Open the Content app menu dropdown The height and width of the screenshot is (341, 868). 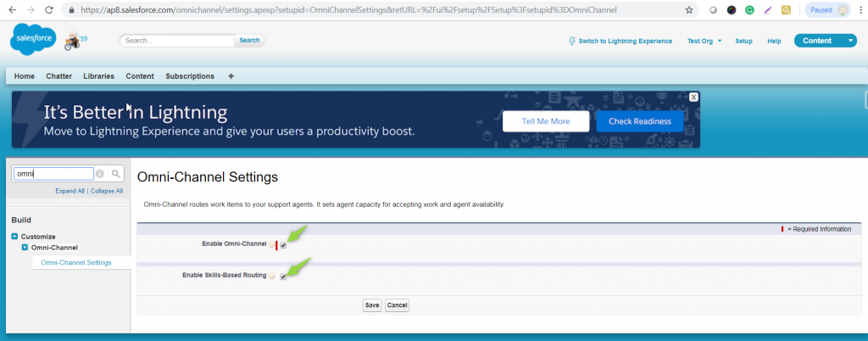[x=850, y=41]
